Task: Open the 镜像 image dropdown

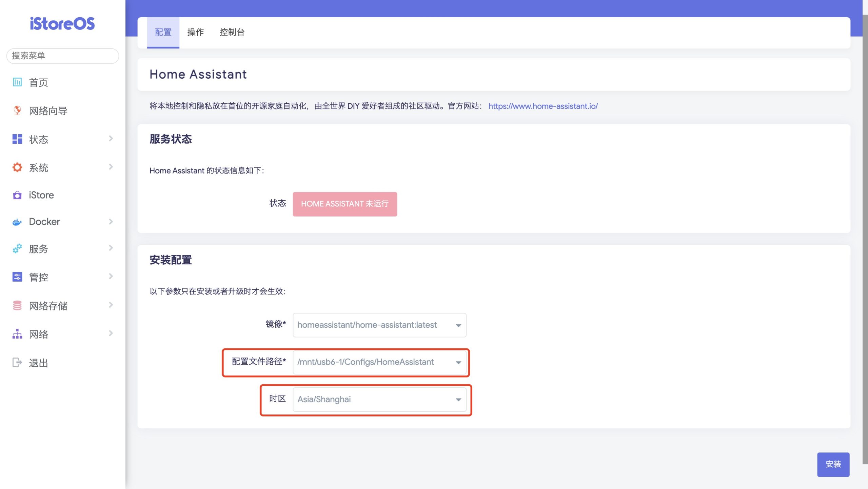Action: pyautogui.click(x=379, y=325)
